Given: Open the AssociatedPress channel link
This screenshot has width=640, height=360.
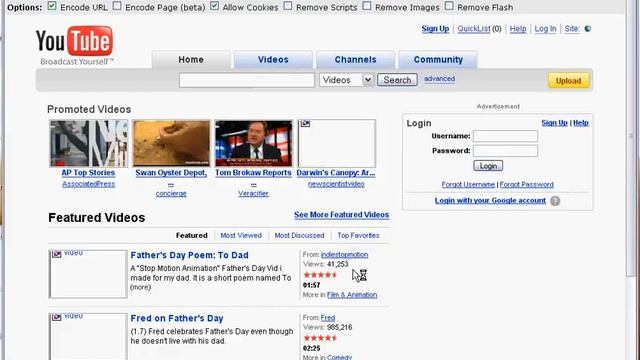Looking at the screenshot, I should click(x=89, y=184).
